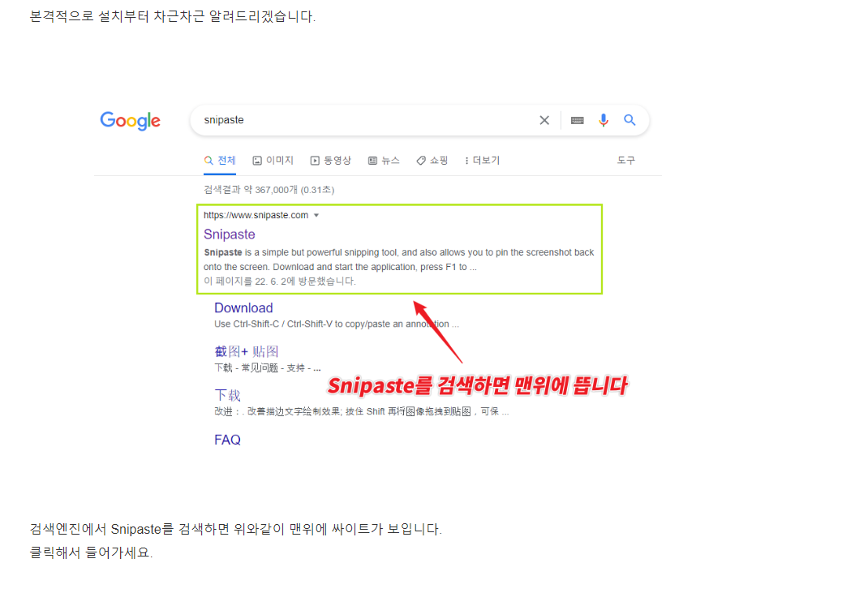Open the Snipaste result title link

click(x=230, y=234)
